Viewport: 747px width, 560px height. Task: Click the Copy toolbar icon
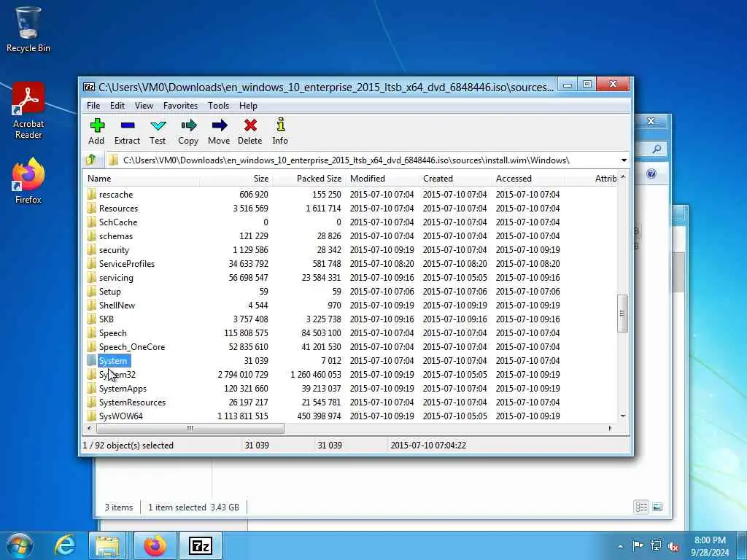[x=189, y=125]
